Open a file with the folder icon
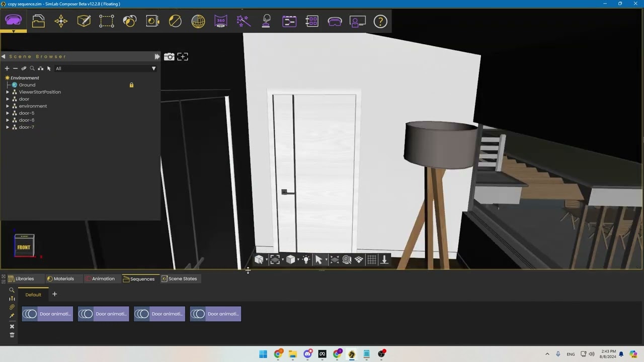644x362 pixels. [x=38, y=21]
